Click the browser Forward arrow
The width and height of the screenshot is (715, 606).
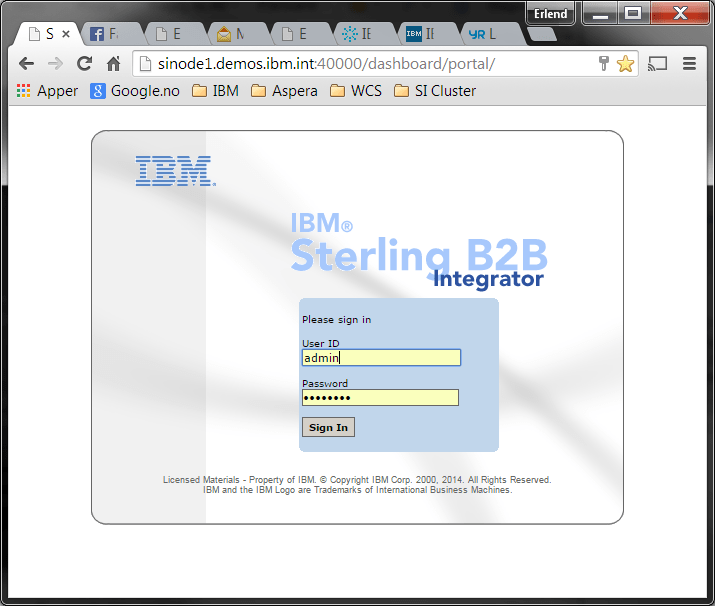point(55,63)
